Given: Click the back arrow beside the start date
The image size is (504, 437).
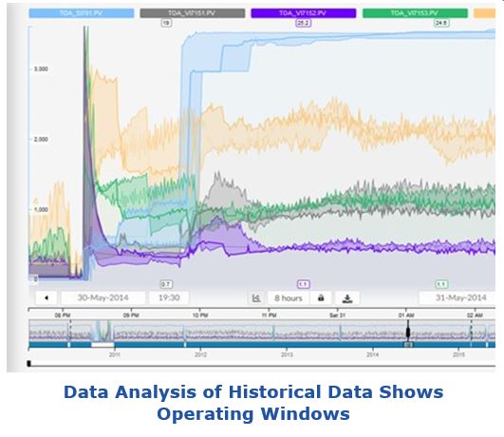Looking at the screenshot, I should coord(47,297).
